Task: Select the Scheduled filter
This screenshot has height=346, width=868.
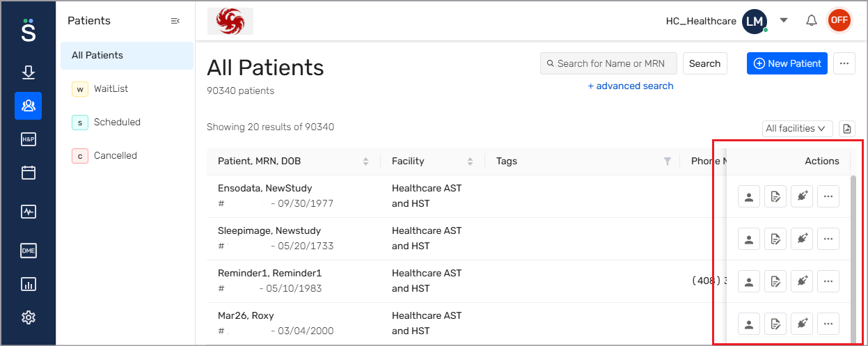Action: click(x=127, y=123)
